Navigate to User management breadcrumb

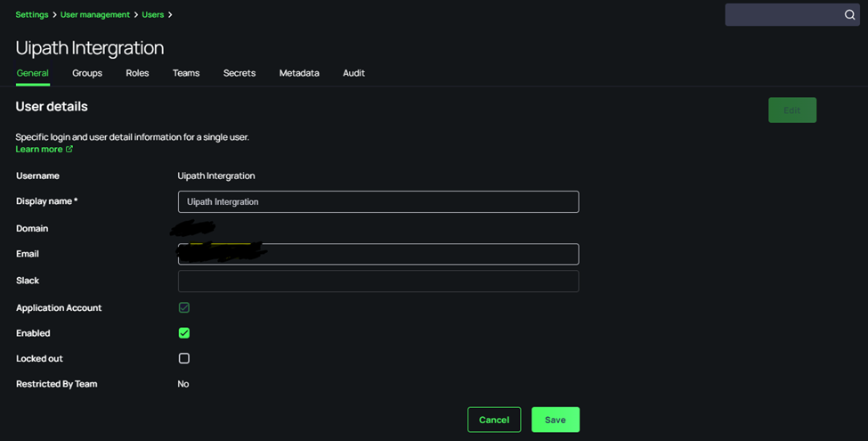click(94, 15)
